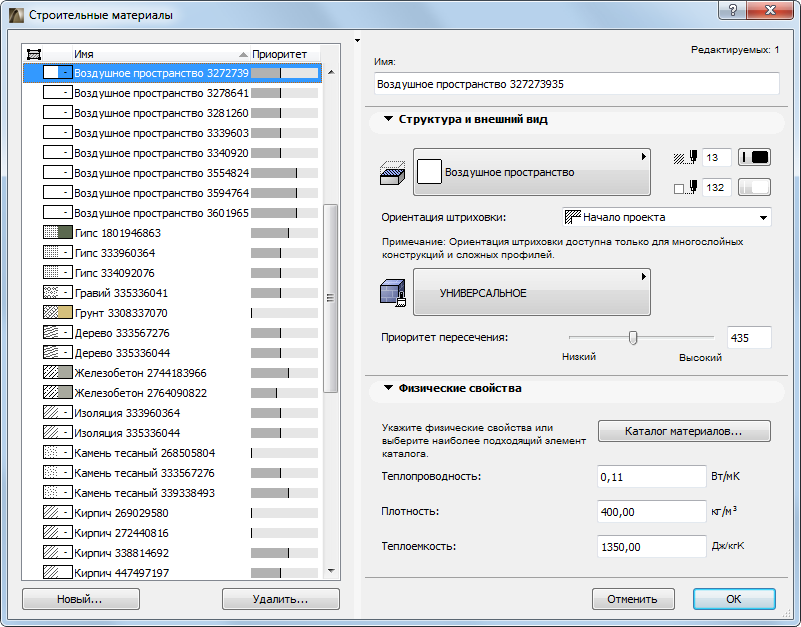Click the foreground pen color swatch
The width and height of the screenshot is (801, 627).
[x=755, y=157]
